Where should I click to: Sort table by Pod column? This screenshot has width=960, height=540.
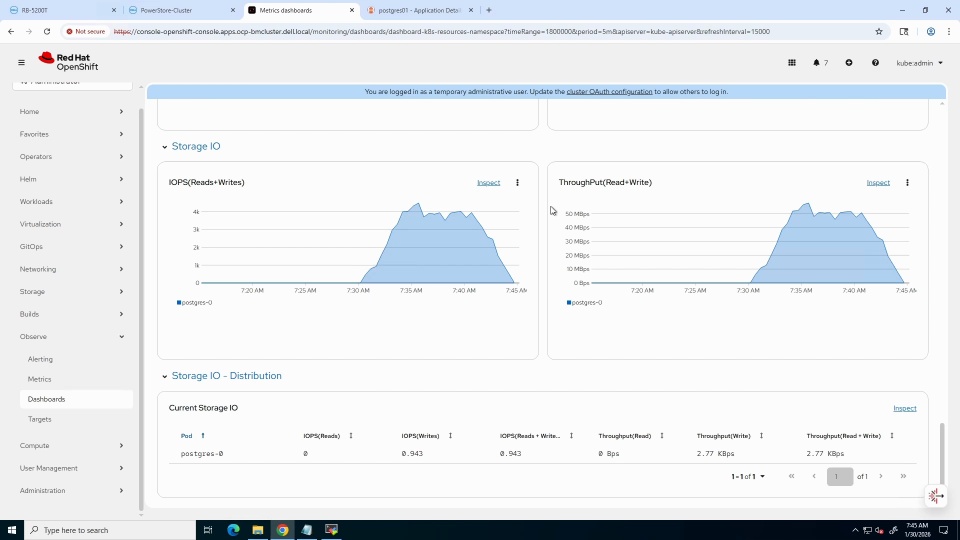pyautogui.click(x=192, y=436)
